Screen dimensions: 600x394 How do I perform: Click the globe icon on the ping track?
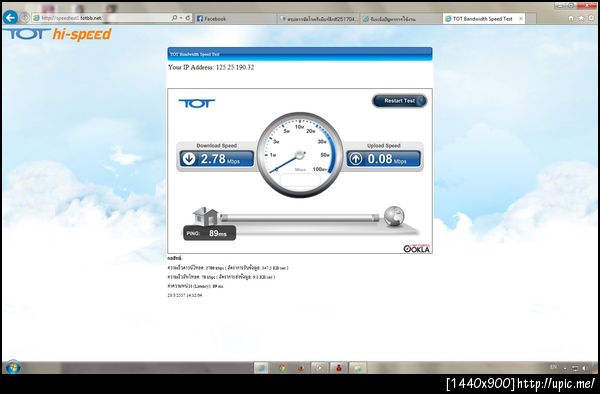tap(394, 216)
